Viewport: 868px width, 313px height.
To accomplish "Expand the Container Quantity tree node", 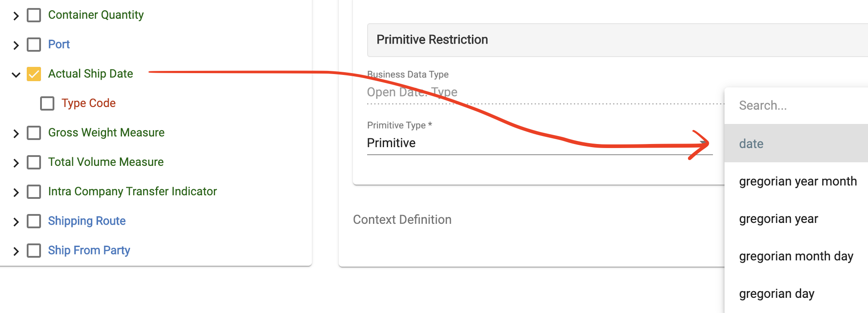I will [16, 15].
